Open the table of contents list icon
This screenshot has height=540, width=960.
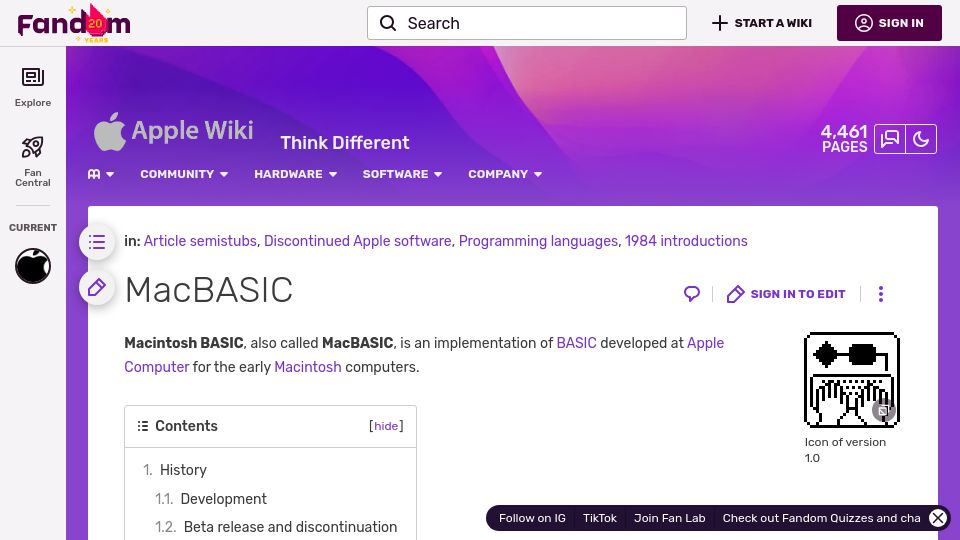[x=97, y=242]
